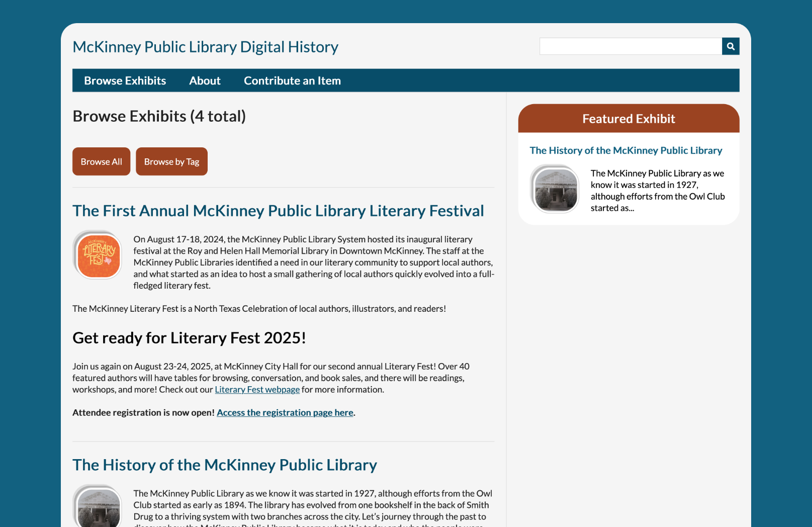Open the Browse Exhibits navigation item
This screenshot has width=812, height=527.
[x=125, y=80]
